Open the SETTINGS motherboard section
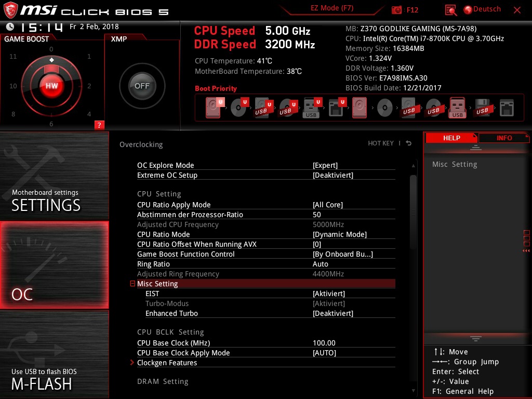 pyautogui.click(x=54, y=176)
